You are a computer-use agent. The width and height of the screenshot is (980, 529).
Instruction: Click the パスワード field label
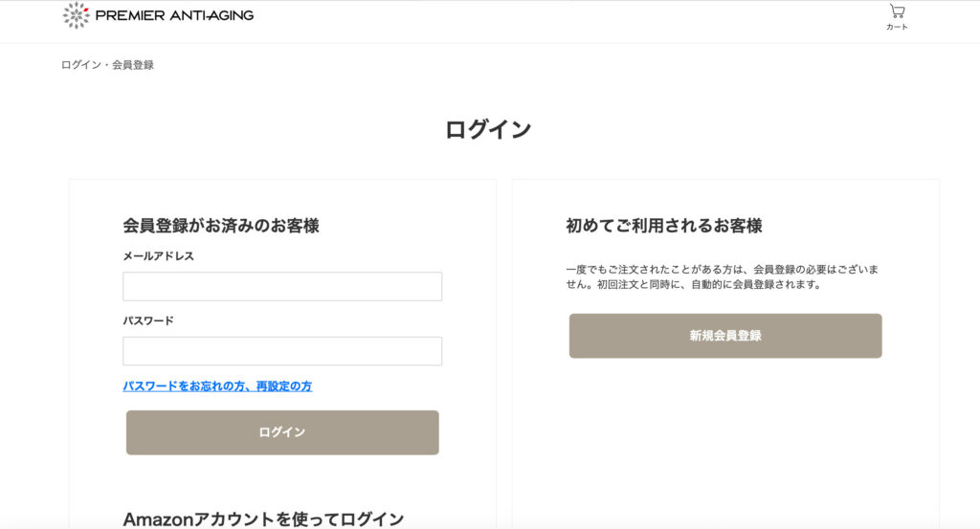[x=148, y=321]
